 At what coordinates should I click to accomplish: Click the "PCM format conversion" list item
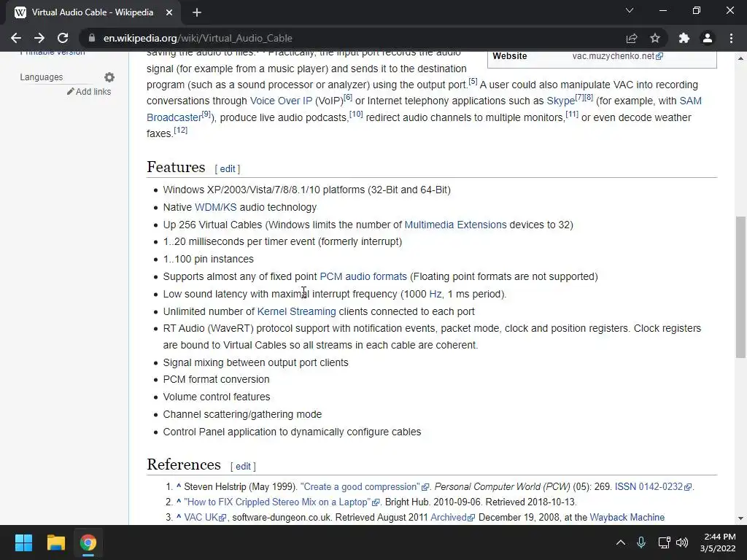[216, 379]
